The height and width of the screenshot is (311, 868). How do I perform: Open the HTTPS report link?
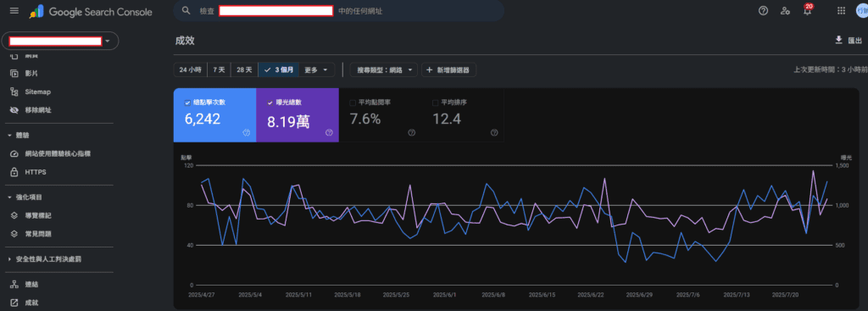pyautogui.click(x=36, y=172)
